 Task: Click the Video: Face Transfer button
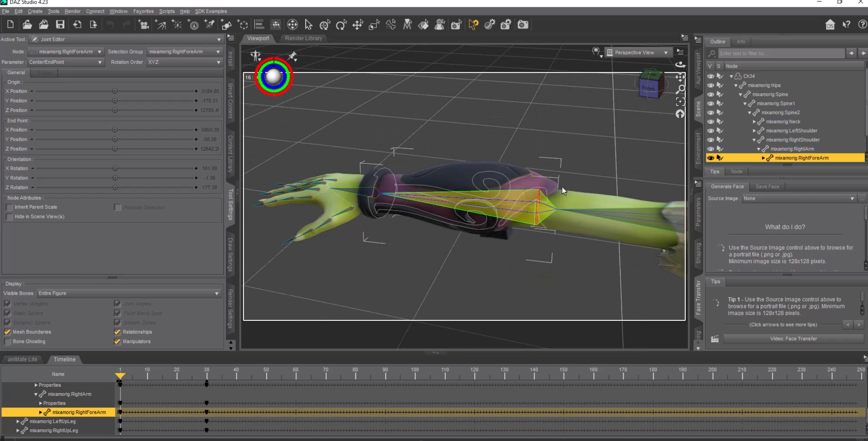[x=793, y=339]
